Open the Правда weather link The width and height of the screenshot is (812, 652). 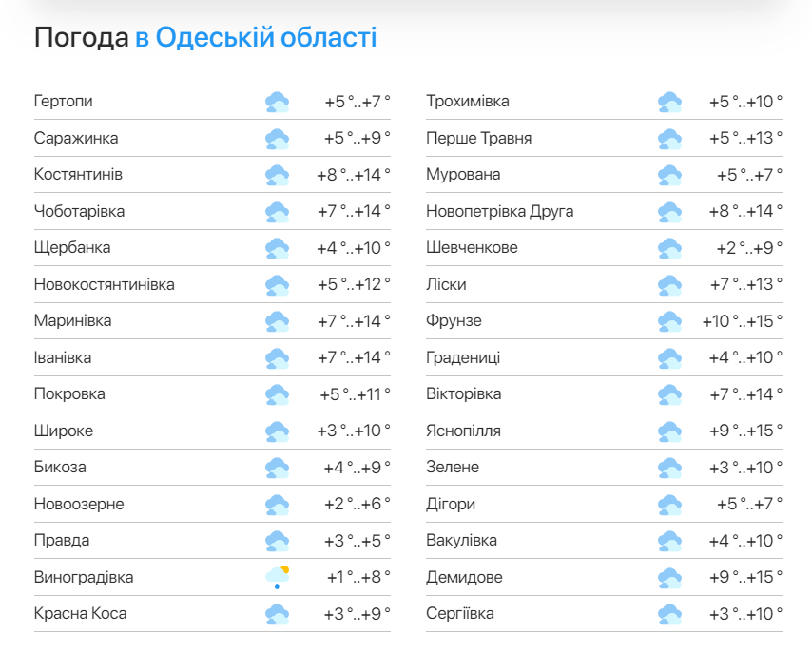click(x=62, y=540)
